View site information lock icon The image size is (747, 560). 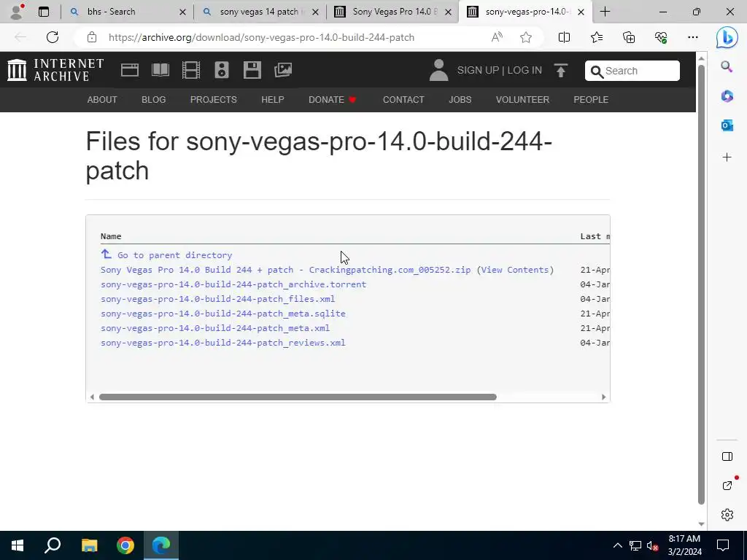point(92,37)
